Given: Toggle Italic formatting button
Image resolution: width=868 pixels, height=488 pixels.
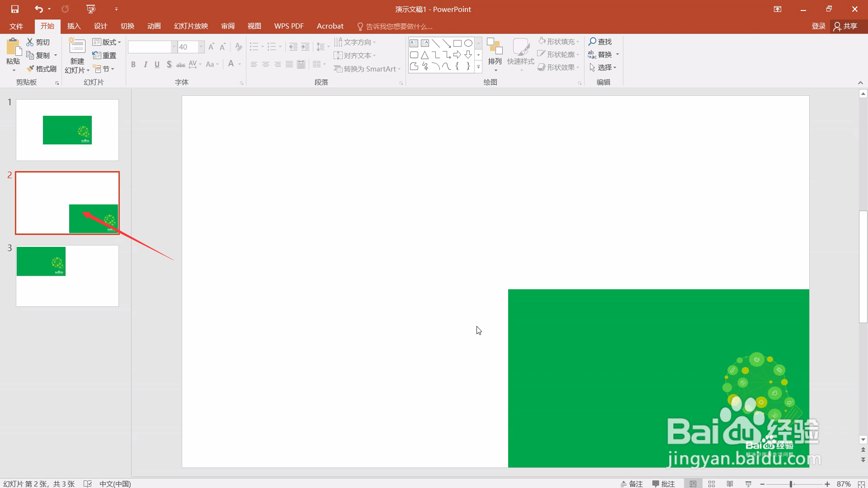Looking at the screenshot, I should click(x=145, y=65).
